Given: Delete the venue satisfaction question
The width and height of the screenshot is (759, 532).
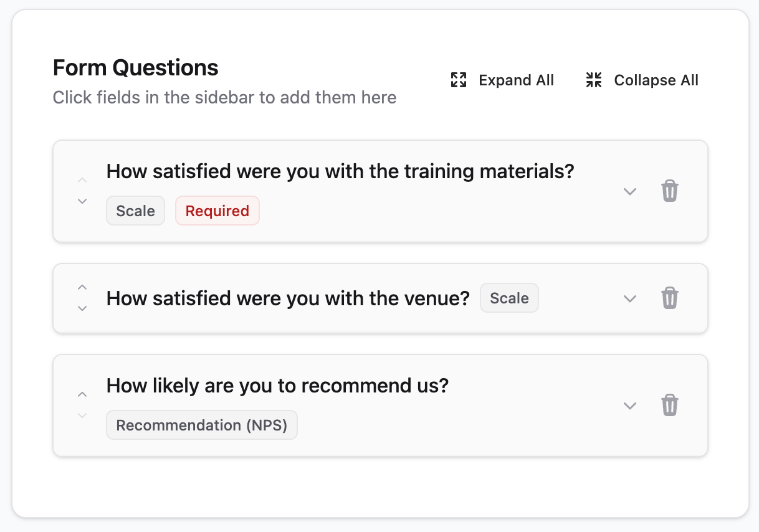Looking at the screenshot, I should [x=669, y=298].
